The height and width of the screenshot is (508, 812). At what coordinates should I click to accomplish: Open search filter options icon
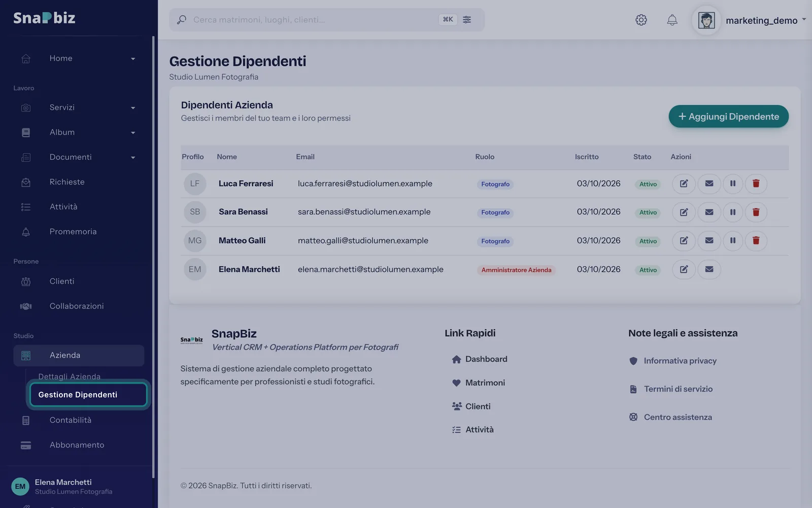tap(467, 19)
